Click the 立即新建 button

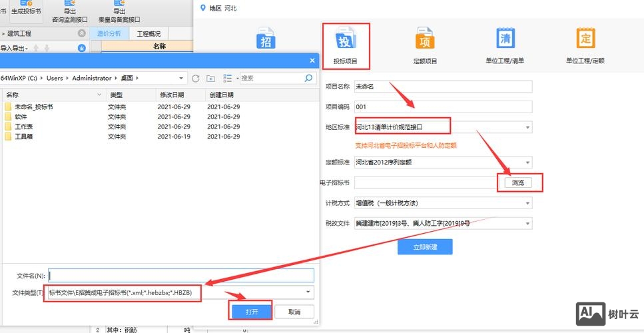point(425,247)
